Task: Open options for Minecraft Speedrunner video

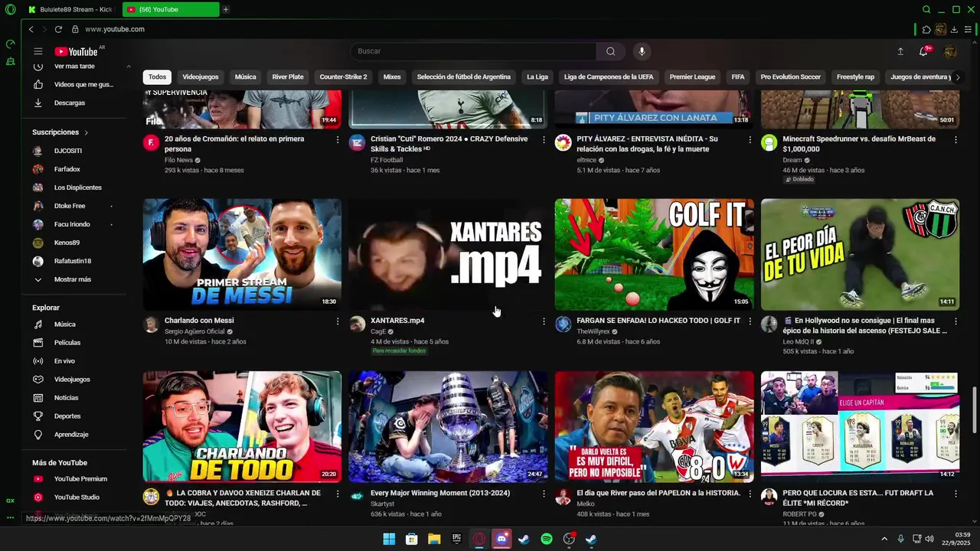Action: click(955, 140)
